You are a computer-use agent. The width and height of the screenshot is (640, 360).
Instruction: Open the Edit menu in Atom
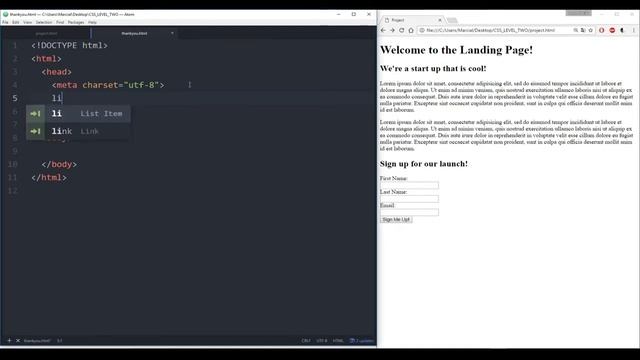point(16,22)
